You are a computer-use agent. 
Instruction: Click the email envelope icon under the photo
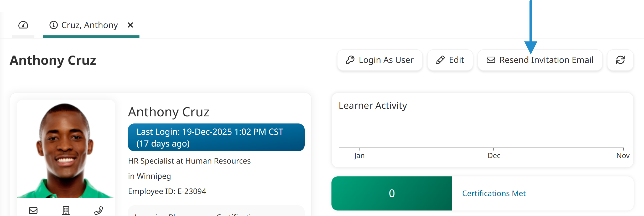click(33, 210)
